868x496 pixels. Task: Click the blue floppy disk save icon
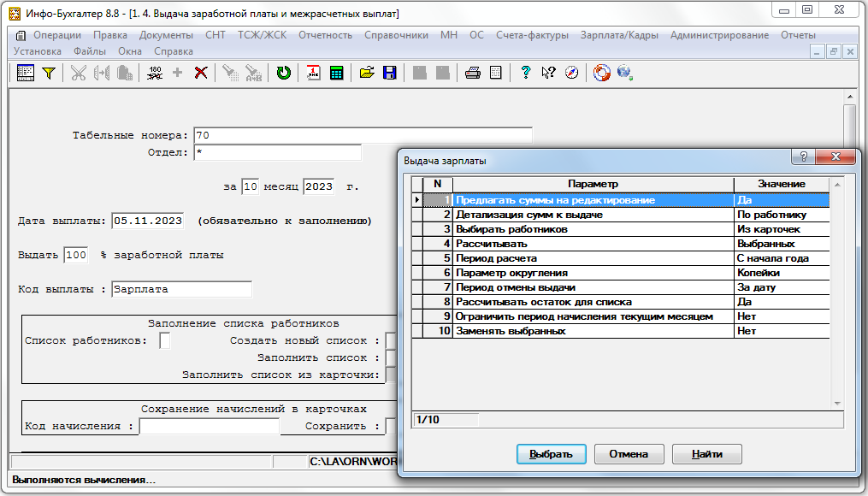(390, 73)
